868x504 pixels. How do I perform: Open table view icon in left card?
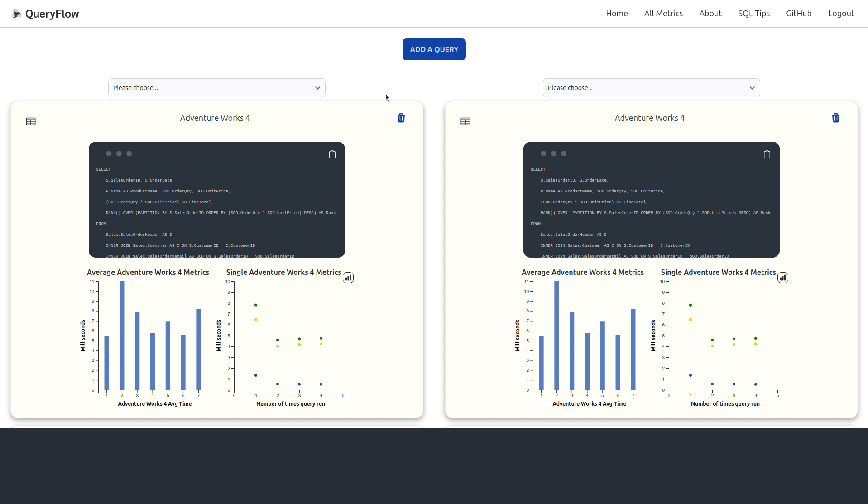click(31, 121)
